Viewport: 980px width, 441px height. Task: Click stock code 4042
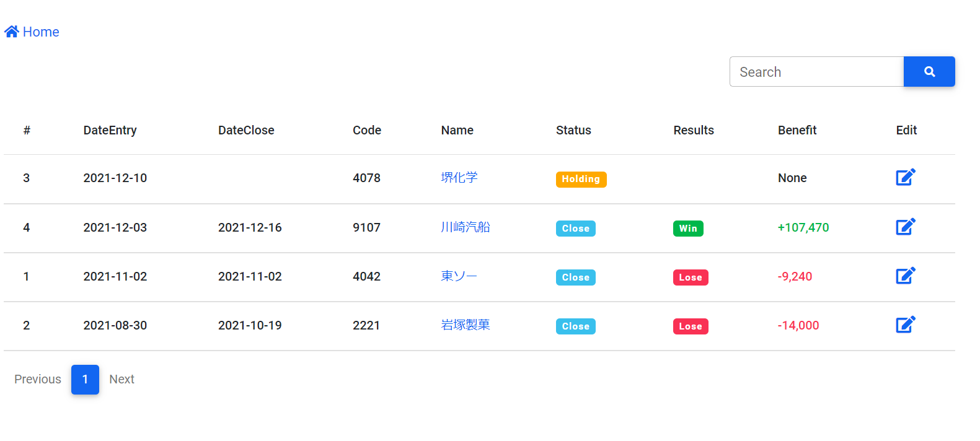(x=366, y=276)
